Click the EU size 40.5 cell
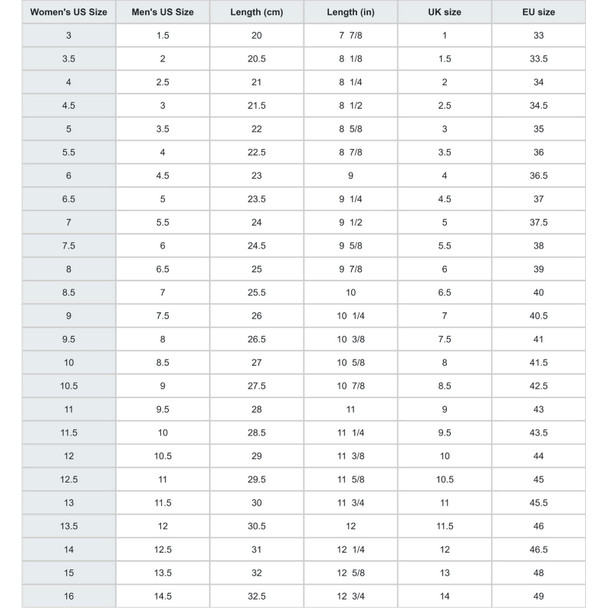This screenshot has height=608, width=608. (x=539, y=316)
